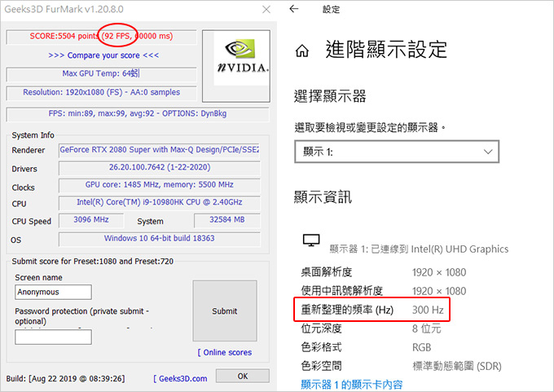Click the desktop resolution 1920 × 1080 value
554x392 pixels.
click(439, 272)
